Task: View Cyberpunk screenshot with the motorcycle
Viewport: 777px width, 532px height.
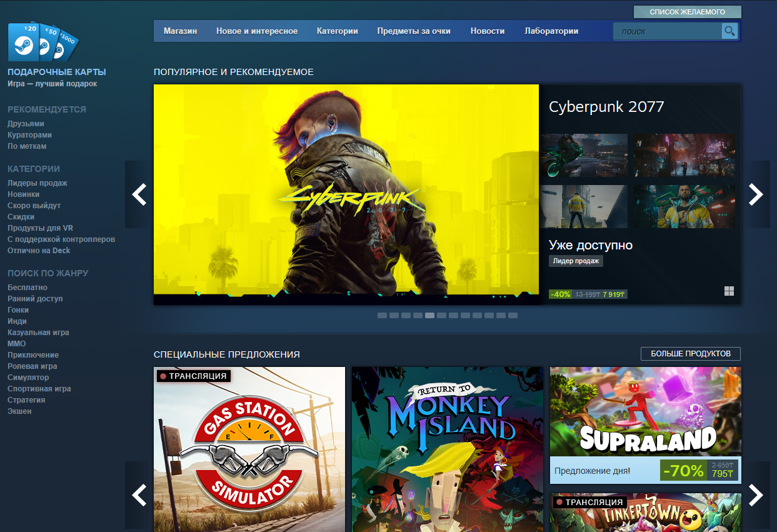Action: 583,155
